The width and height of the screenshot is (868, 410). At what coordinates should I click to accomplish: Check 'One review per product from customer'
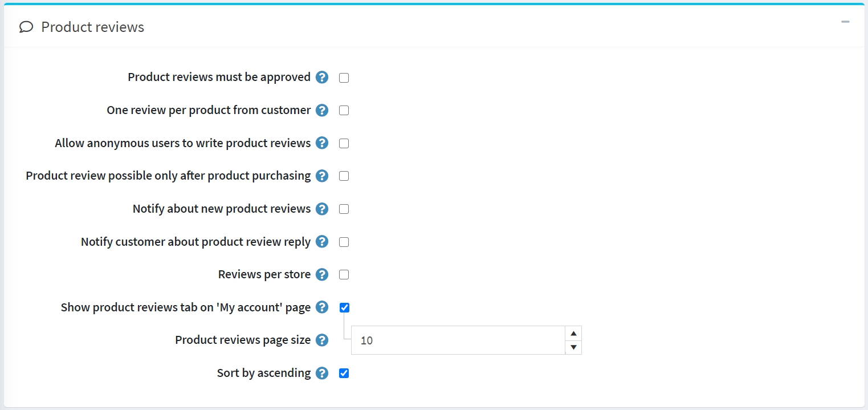coord(344,111)
